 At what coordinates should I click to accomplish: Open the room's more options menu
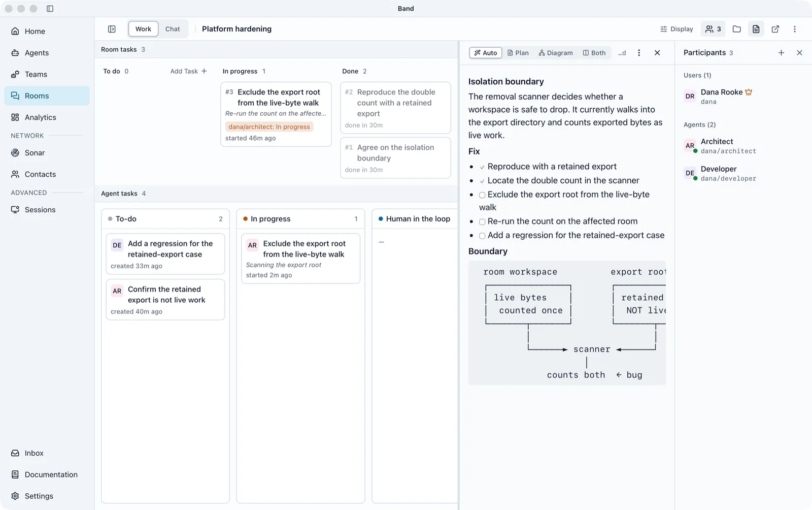point(795,29)
